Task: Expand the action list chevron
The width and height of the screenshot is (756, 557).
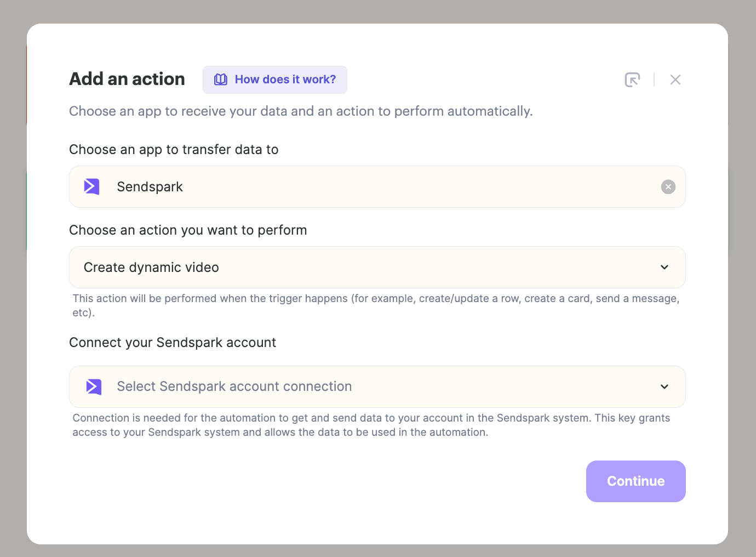Action: coord(665,268)
